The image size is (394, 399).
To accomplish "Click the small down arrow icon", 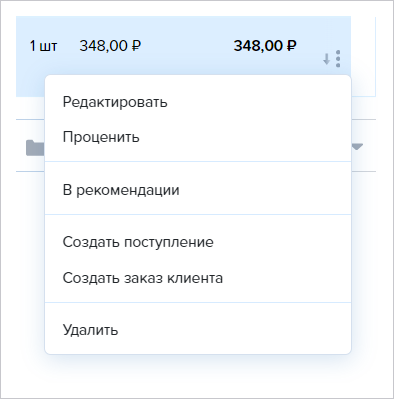I will (327, 59).
